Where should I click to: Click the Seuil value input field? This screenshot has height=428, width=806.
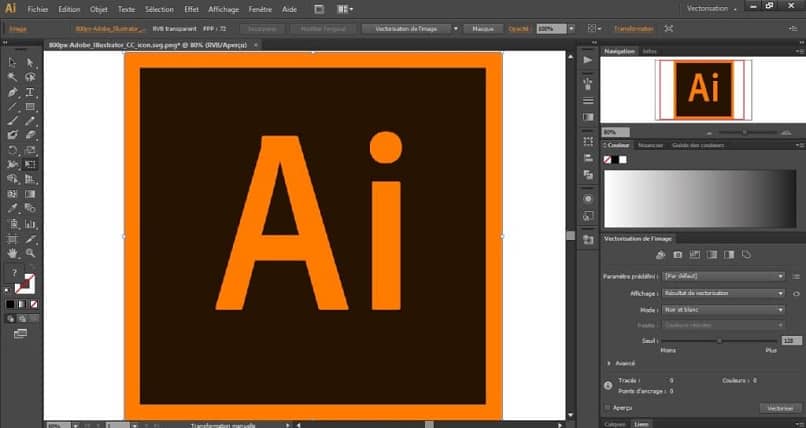791,341
